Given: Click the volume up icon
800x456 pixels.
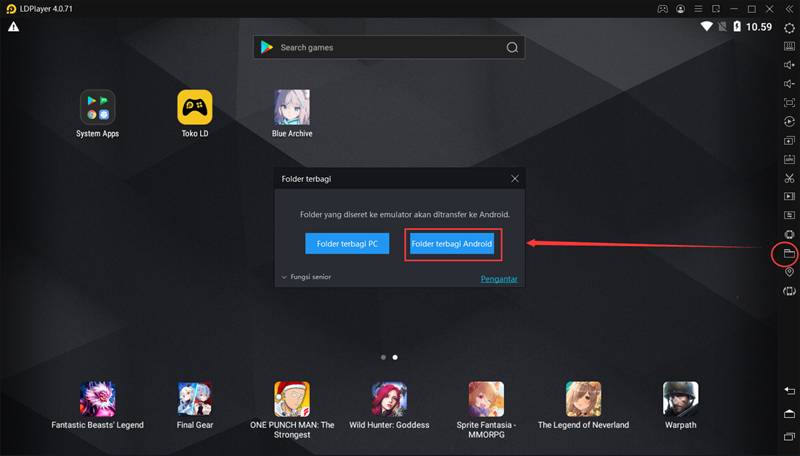Looking at the screenshot, I should click(789, 65).
